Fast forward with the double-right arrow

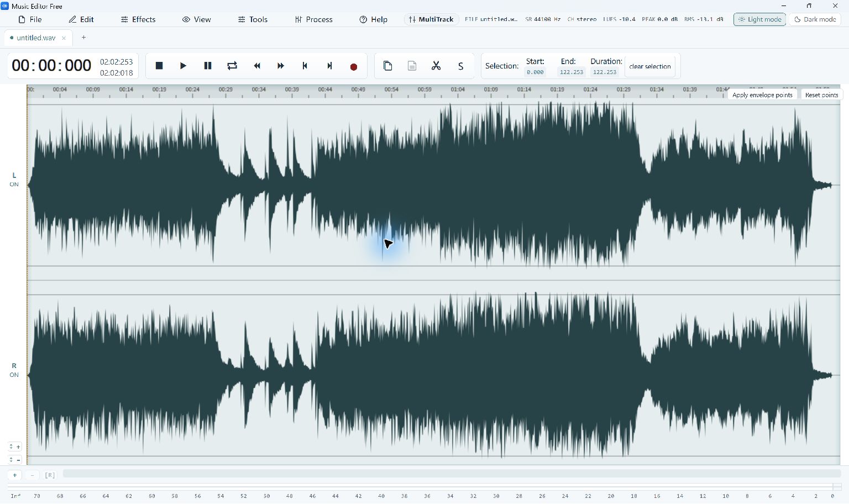point(281,66)
